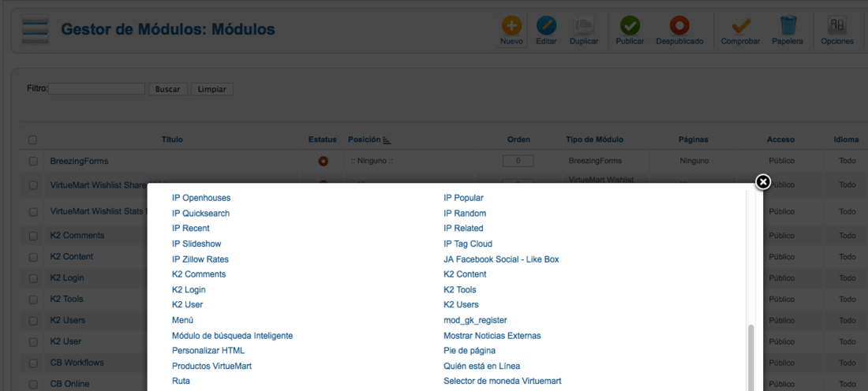Select K2 Login in the popup
The width and height of the screenshot is (868, 391).
(189, 290)
